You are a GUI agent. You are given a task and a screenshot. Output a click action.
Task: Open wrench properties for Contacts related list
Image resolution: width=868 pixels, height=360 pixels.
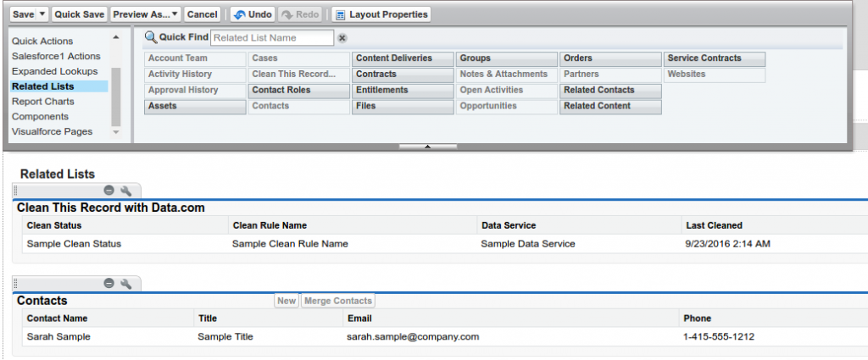[x=125, y=284]
